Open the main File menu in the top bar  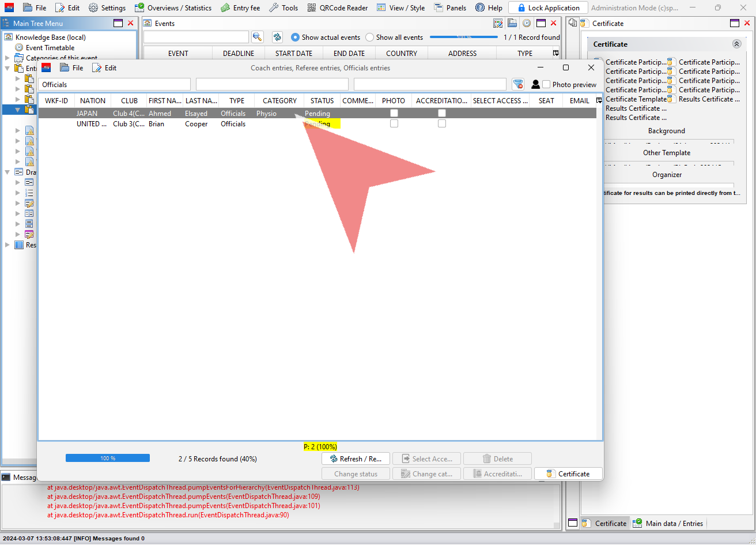35,8
